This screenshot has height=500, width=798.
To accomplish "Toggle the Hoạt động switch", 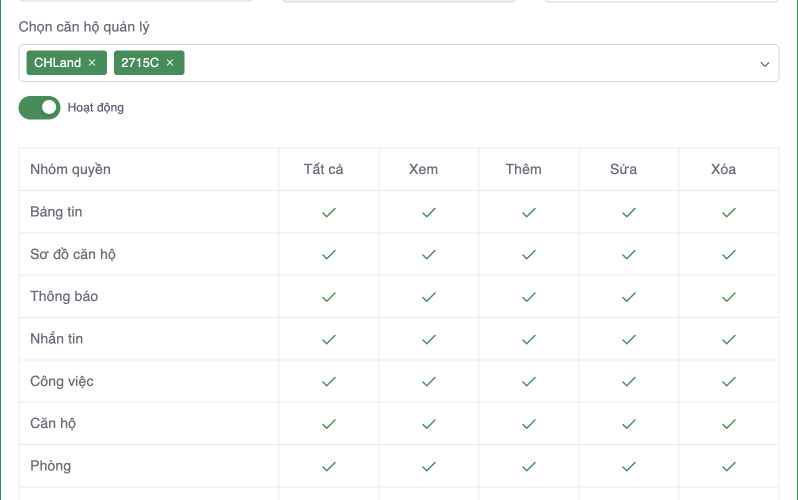I will pyautogui.click(x=40, y=107).
